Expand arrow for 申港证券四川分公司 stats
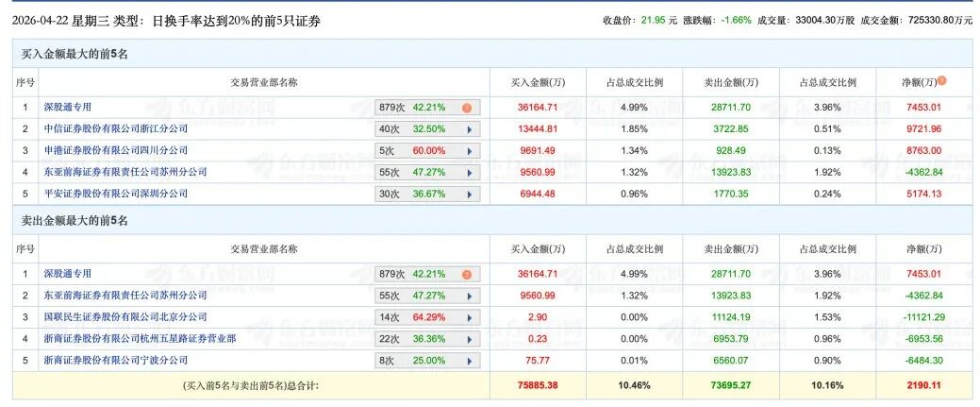This screenshot has width=980, height=407. [x=469, y=151]
